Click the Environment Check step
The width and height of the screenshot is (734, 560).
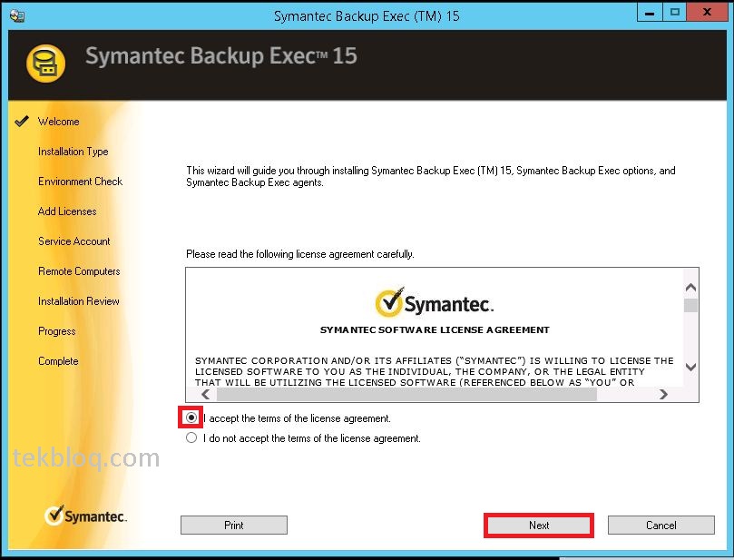tap(80, 182)
